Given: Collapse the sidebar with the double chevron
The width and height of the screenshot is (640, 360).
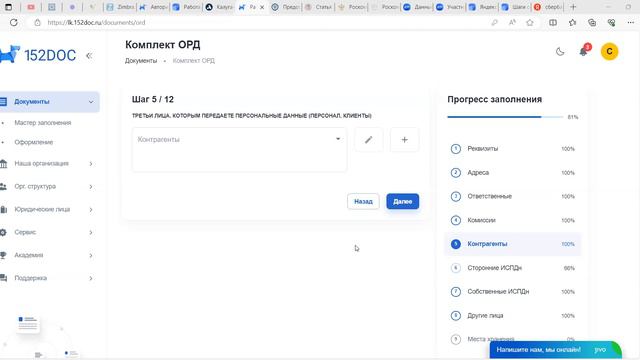Looking at the screenshot, I should [x=89, y=56].
